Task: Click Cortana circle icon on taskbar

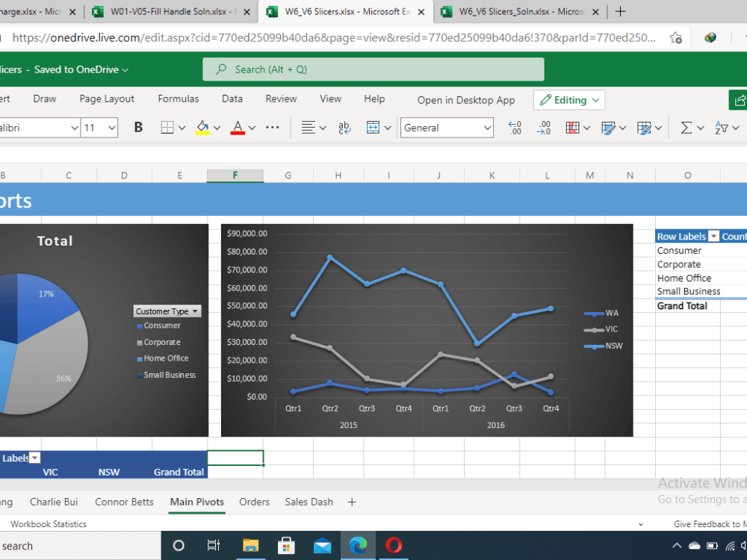Action: pos(179,545)
